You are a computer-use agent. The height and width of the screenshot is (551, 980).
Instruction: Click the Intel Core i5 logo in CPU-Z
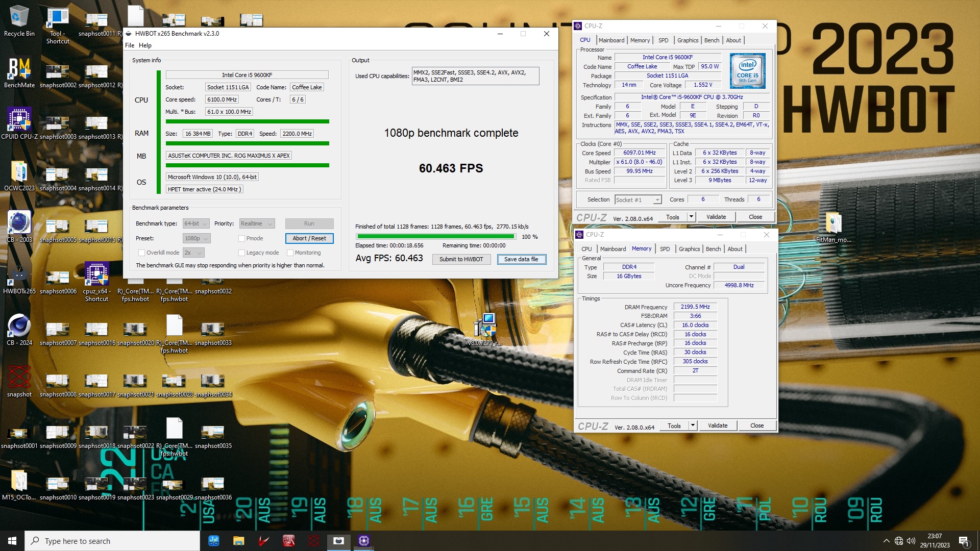click(748, 71)
